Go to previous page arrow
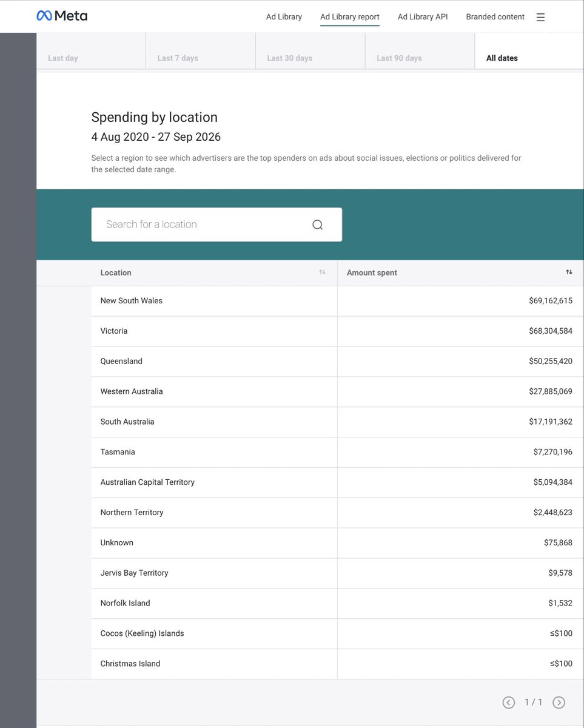Screen dimensions: 584x728 pyautogui.click(x=509, y=703)
